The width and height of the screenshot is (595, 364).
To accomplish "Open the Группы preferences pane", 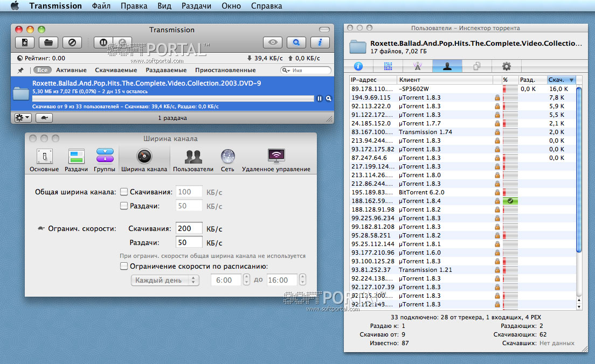I will point(105,160).
